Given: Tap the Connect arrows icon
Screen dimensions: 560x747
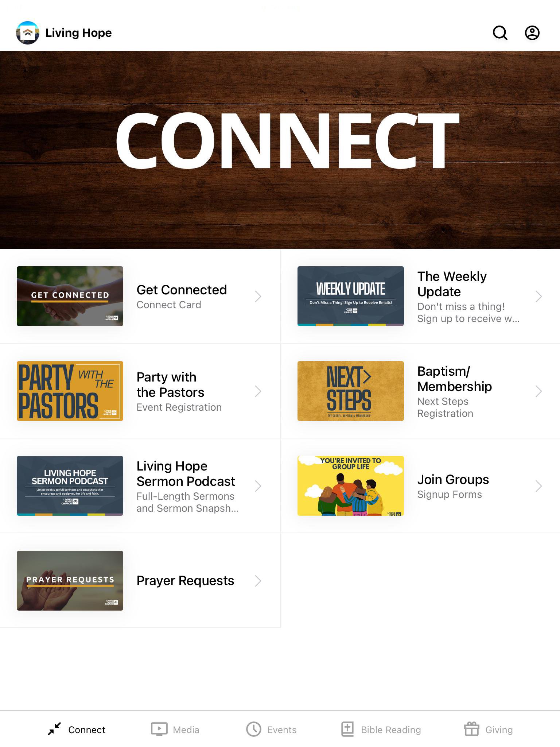Looking at the screenshot, I should [55, 729].
